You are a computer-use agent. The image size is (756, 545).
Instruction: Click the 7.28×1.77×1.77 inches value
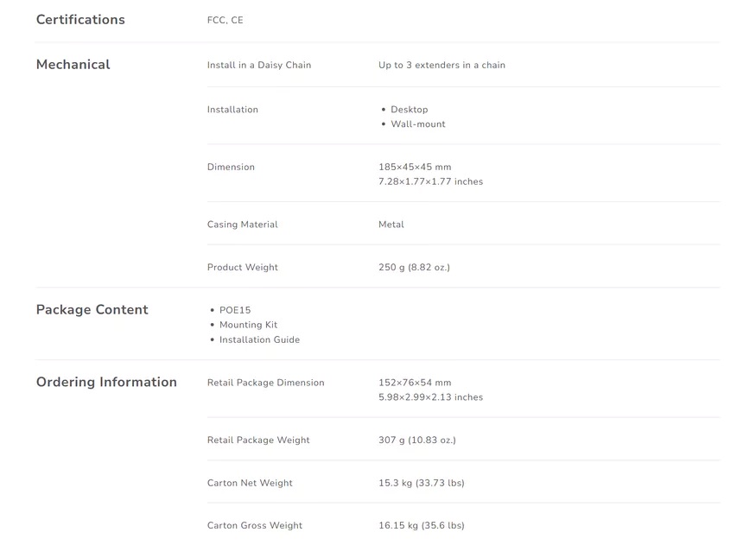tap(430, 181)
